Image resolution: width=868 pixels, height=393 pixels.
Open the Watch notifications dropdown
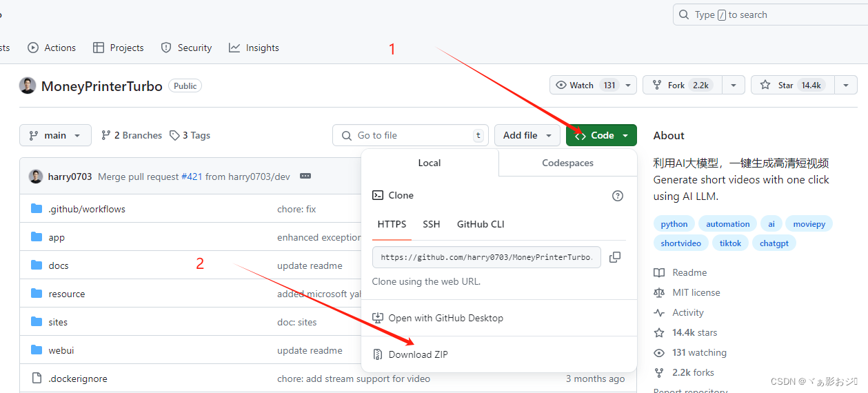(593, 85)
